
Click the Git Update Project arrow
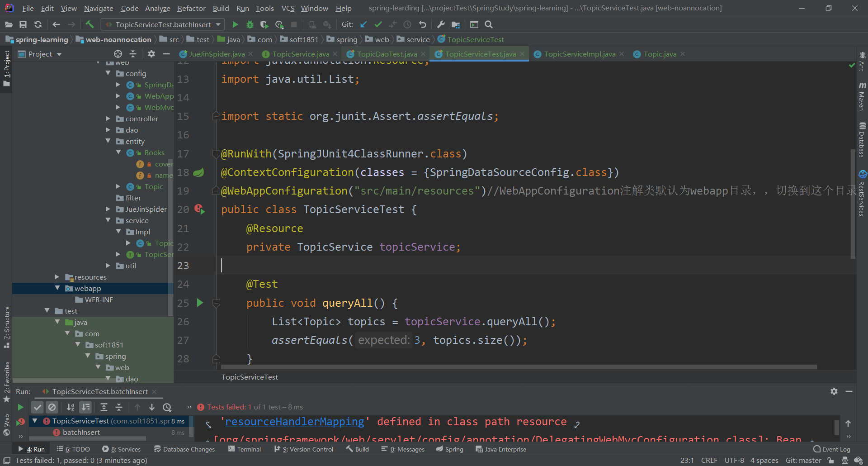tap(363, 24)
